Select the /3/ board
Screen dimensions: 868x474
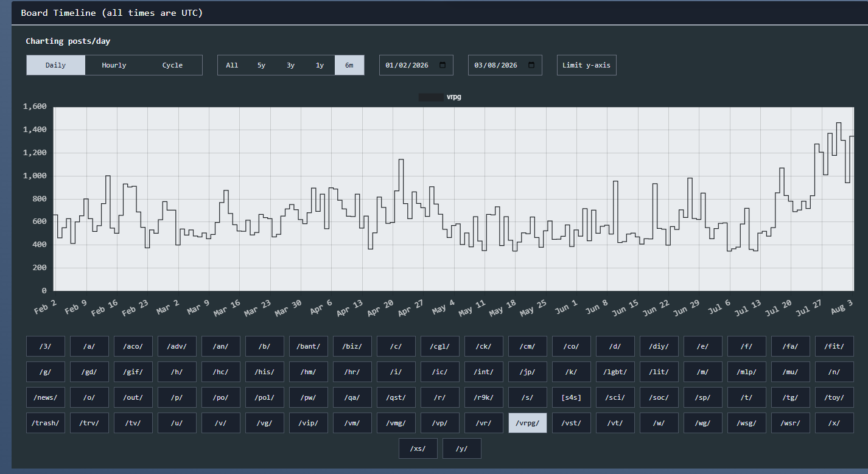[46, 346]
